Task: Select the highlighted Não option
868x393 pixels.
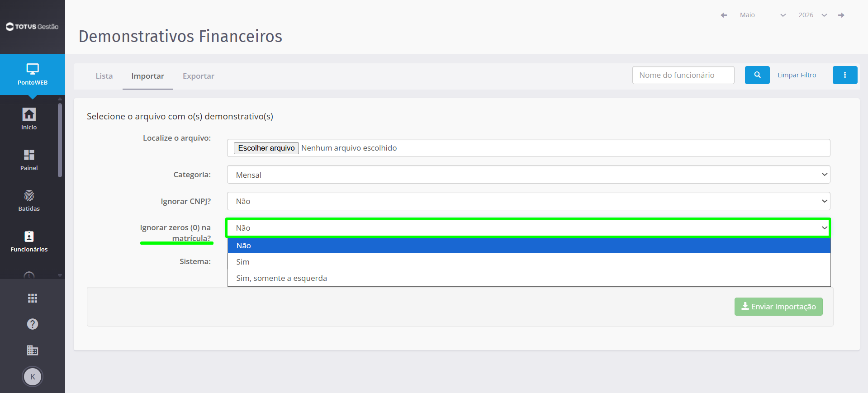Action: (529, 246)
